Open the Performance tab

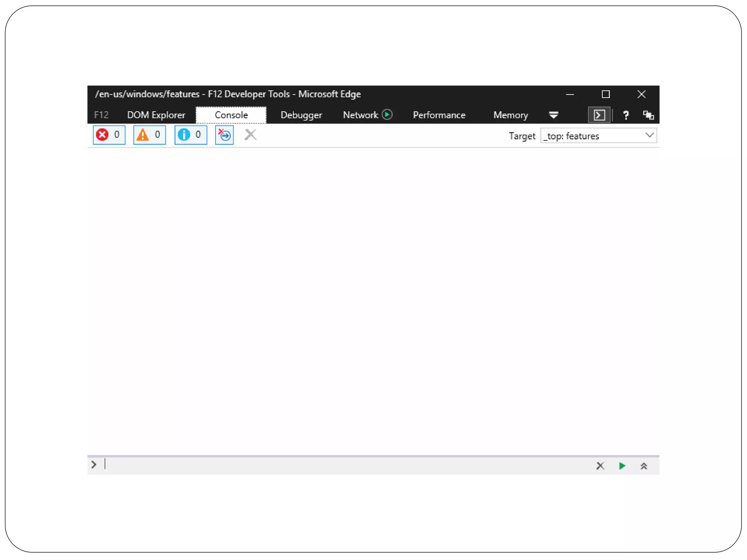tap(439, 115)
